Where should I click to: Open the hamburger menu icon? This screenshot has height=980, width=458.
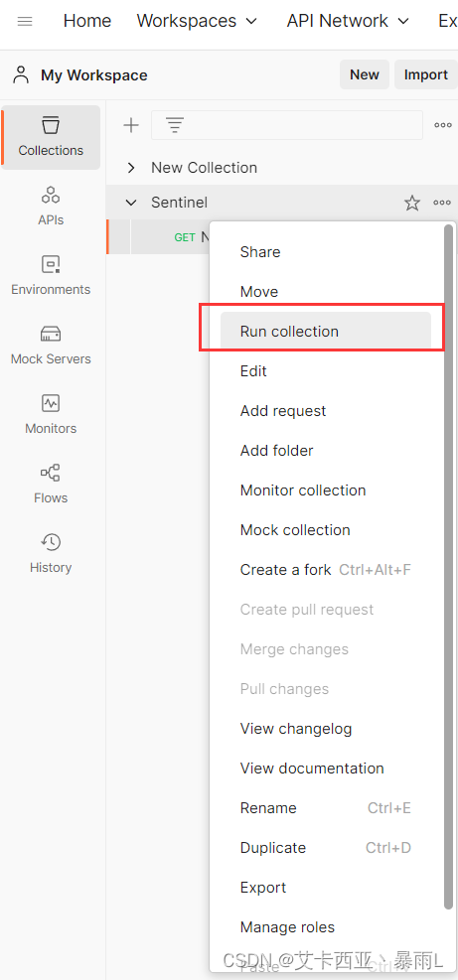click(25, 21)
